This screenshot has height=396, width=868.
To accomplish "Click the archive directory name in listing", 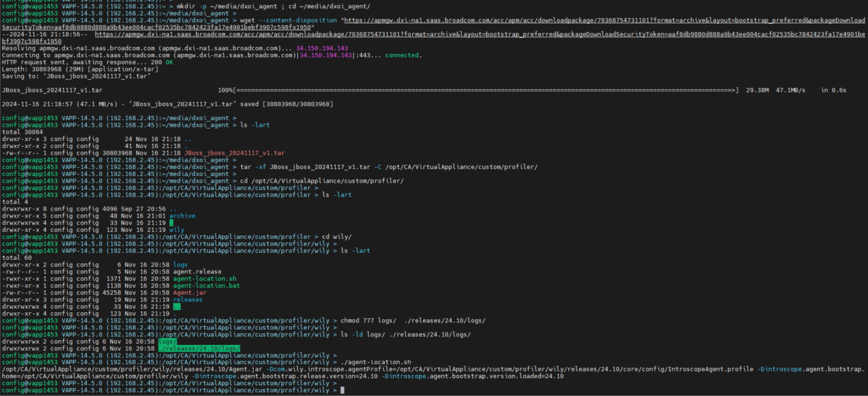I will 182,215.
